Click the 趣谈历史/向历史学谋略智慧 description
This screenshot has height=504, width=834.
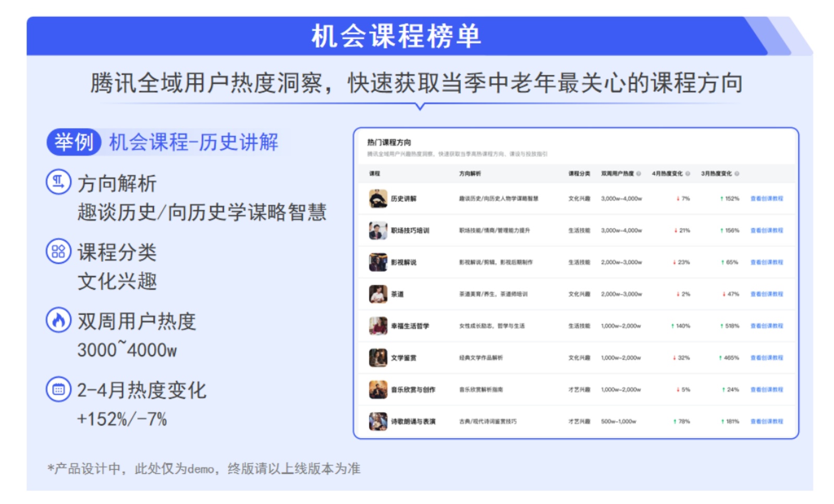202,212
